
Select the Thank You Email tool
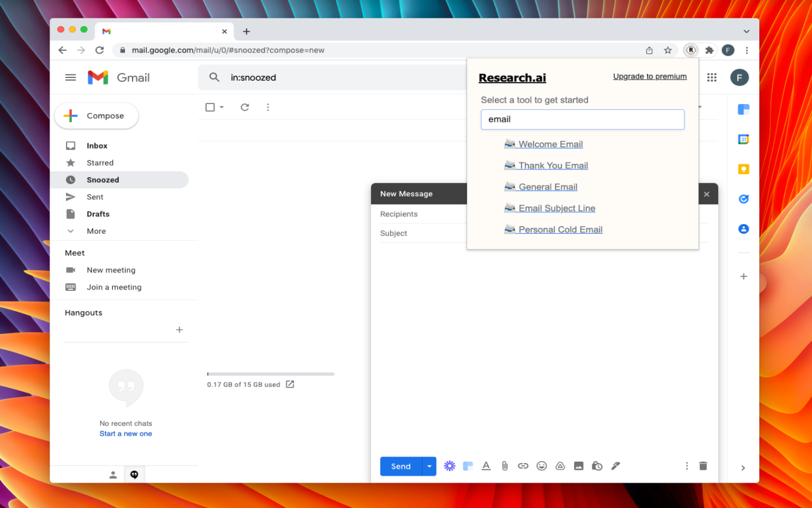click(546, 166)
